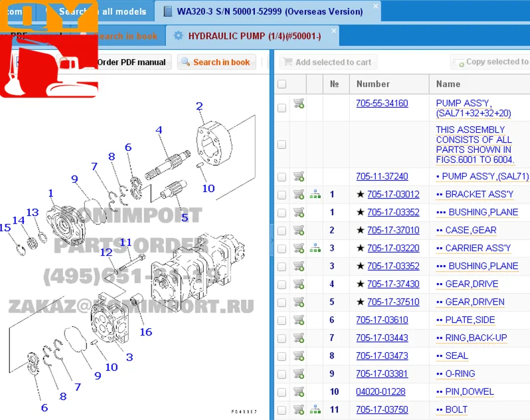This screenshot has width=530, height=420.
Task: Add 705-55-34160 pump assembly to cart icon
Action: point(299,103)
